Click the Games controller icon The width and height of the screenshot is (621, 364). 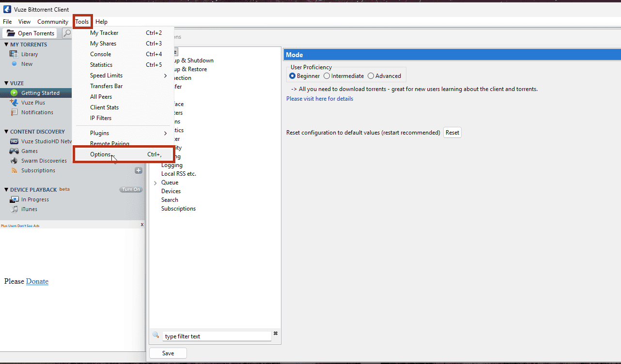click(x=14, y=151)
